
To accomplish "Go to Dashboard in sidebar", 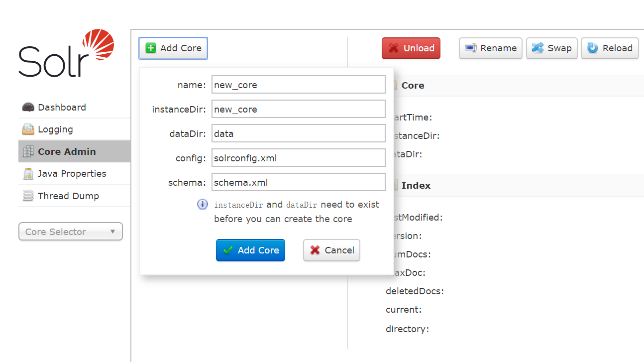I will coord(62,108).
